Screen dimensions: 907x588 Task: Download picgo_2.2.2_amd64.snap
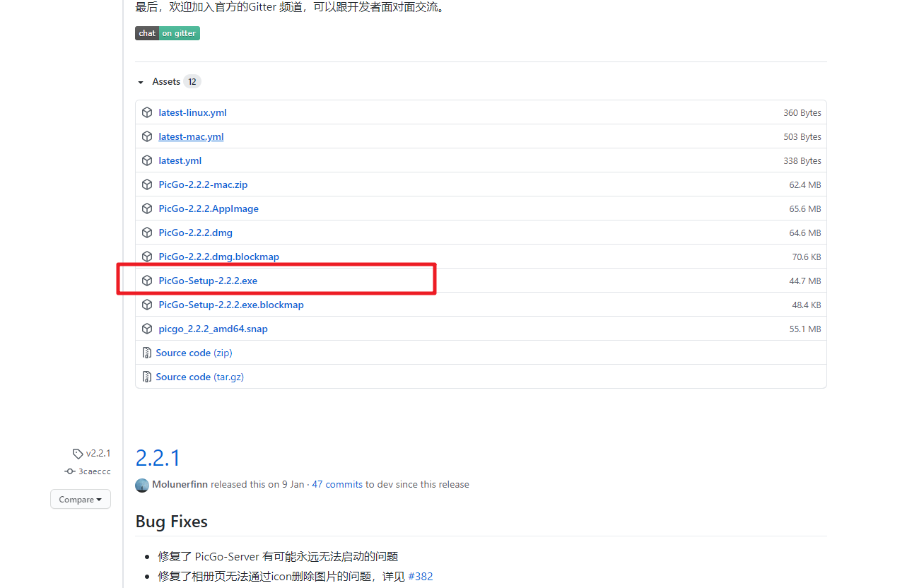point(213,329)
